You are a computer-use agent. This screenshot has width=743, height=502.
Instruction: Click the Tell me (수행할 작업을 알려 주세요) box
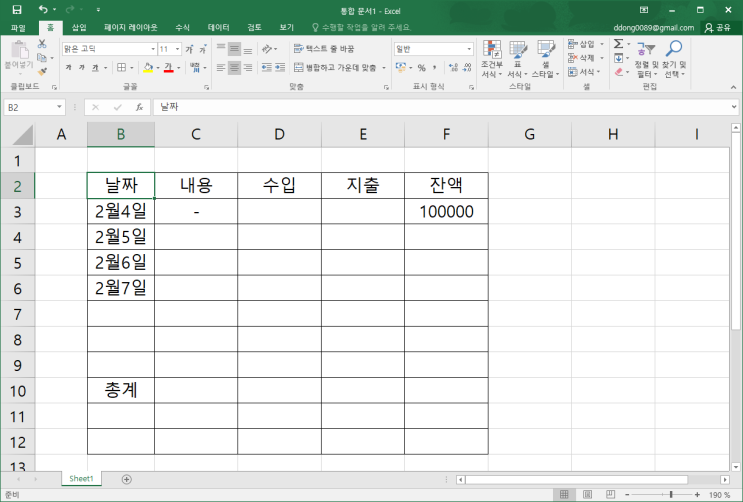361,27
